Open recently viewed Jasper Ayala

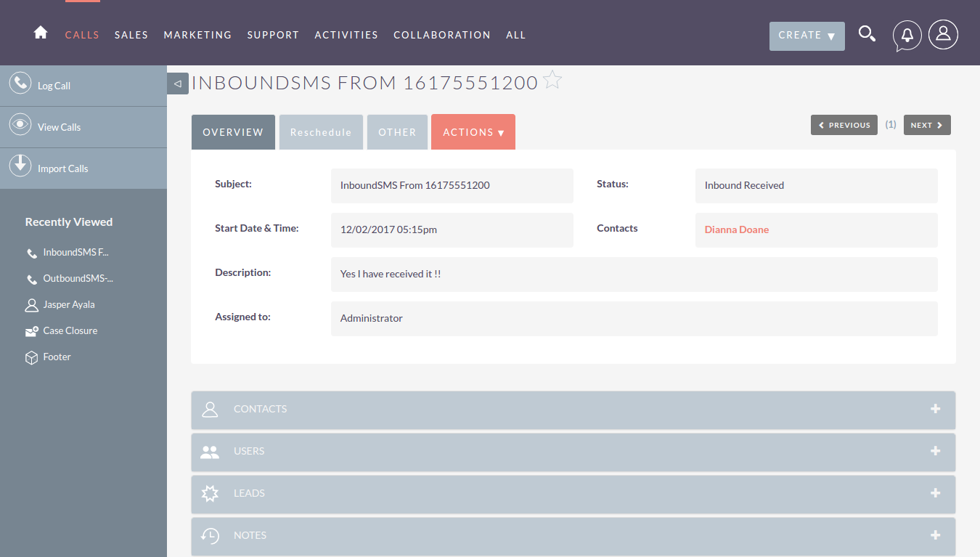pos(69,305)
